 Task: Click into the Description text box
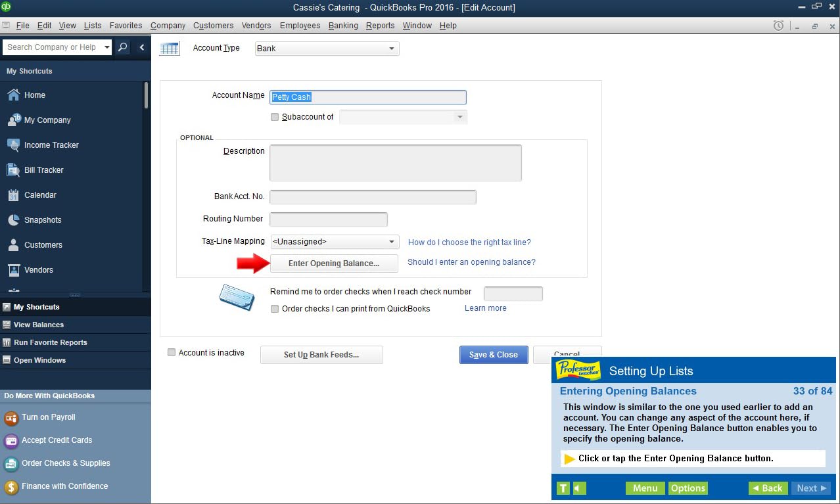pos(396,163)
